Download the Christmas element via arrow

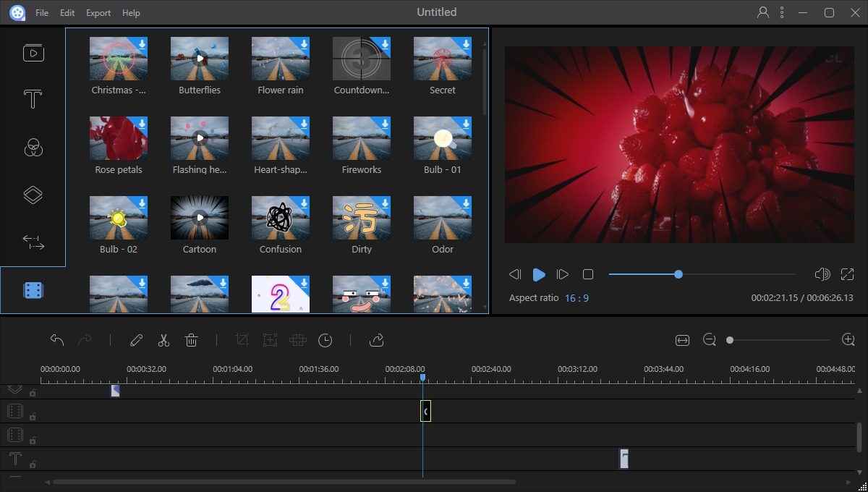coord(142,44)
